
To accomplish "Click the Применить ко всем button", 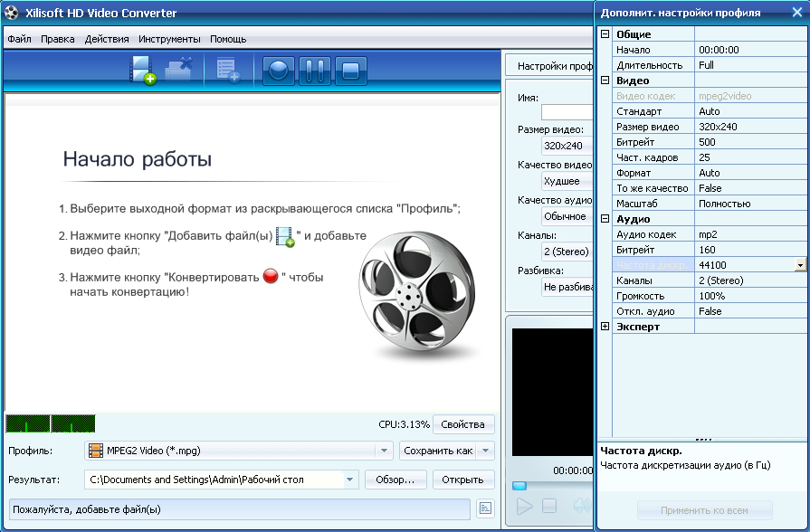I will pos(705,510).
